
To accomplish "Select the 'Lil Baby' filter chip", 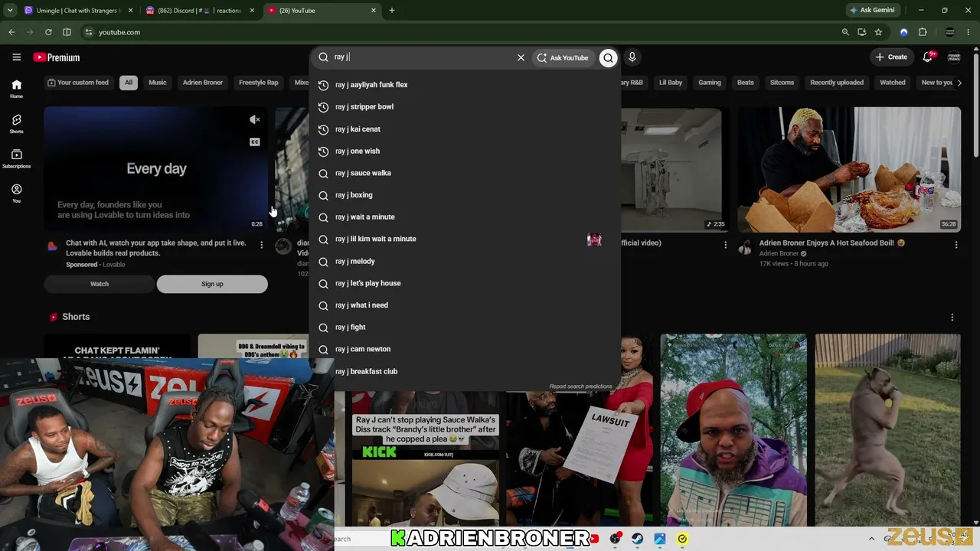I will point(671,83).
